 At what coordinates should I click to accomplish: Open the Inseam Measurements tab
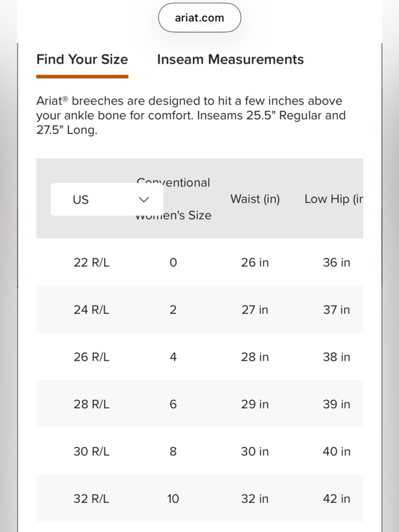[x=230, y=60]
